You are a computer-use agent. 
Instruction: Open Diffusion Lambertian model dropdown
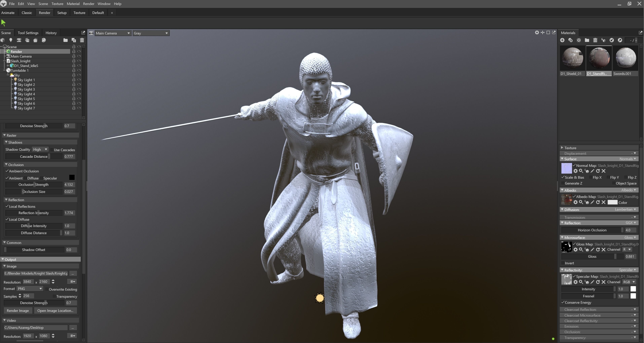coord(625,209)
